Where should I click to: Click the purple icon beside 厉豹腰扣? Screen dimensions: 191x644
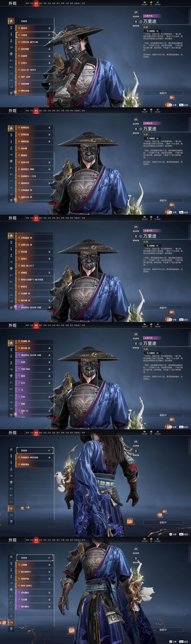pyautogui.click(x=19, y=593)
